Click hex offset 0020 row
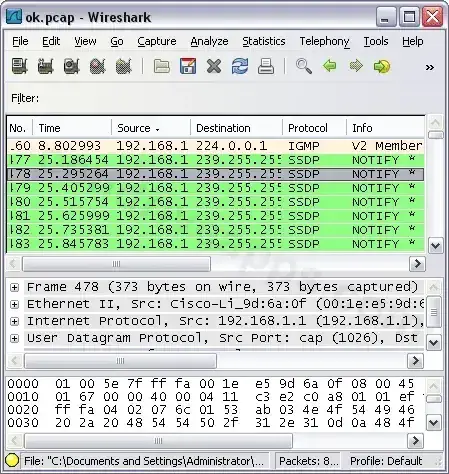This screenshot has width=449, height=474. pyautogui.click(x=211, y=409)
